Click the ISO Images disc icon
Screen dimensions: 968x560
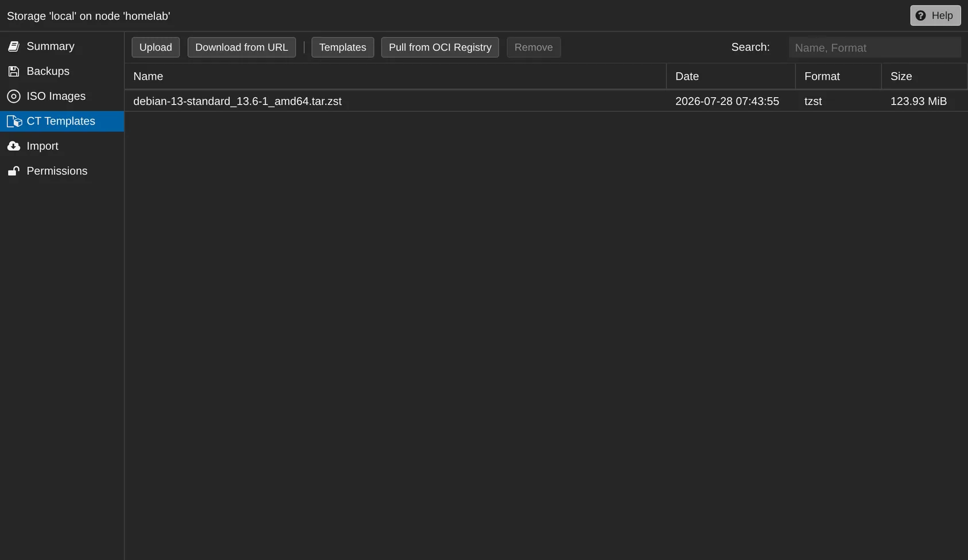[x=14, y=96]
